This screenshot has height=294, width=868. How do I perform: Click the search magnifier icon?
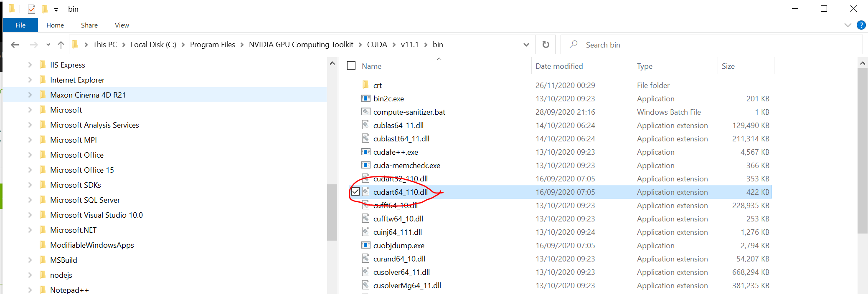pos(574,44)
